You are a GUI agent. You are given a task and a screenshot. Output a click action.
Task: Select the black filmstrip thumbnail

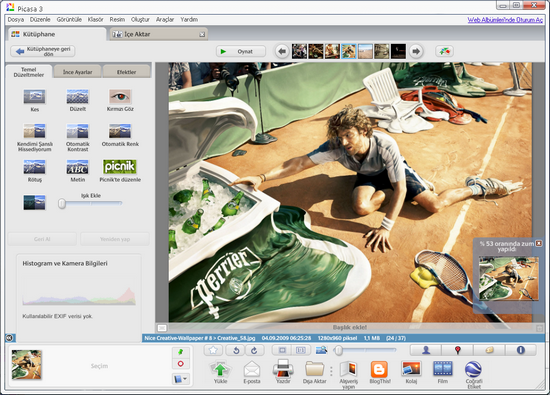[398, 51]
